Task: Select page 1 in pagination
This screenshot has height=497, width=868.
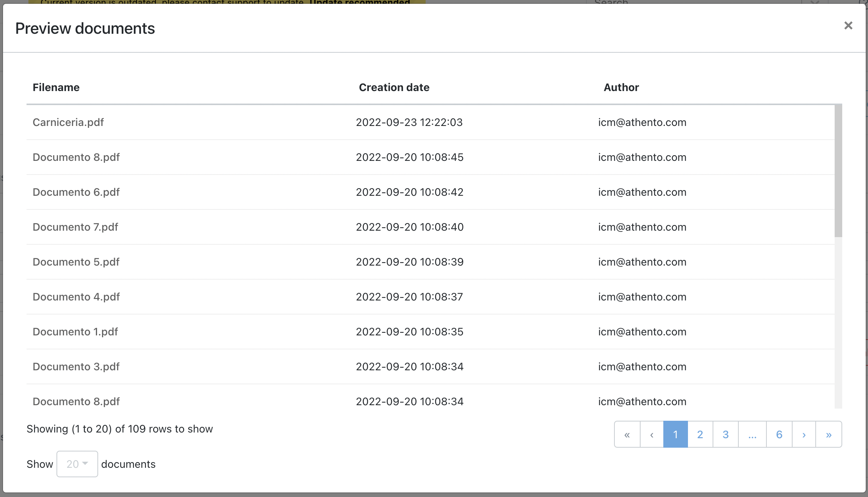Action: point(675,434)
